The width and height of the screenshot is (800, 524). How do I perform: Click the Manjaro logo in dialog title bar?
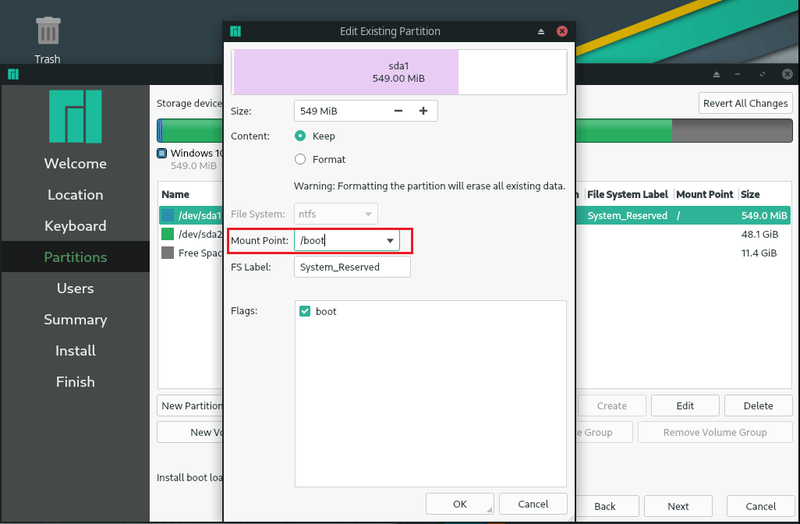(x=235, y=31)
